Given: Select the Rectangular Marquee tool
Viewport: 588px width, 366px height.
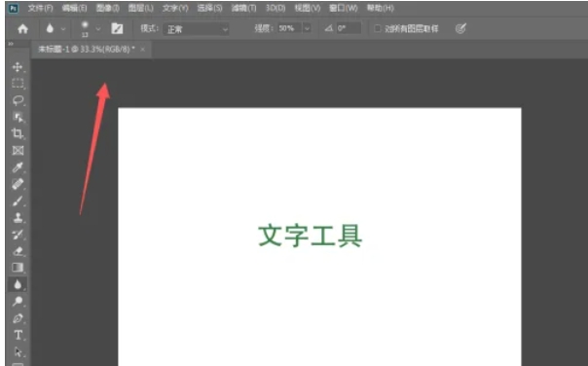Looking at the screenshot, I should 18,84.
